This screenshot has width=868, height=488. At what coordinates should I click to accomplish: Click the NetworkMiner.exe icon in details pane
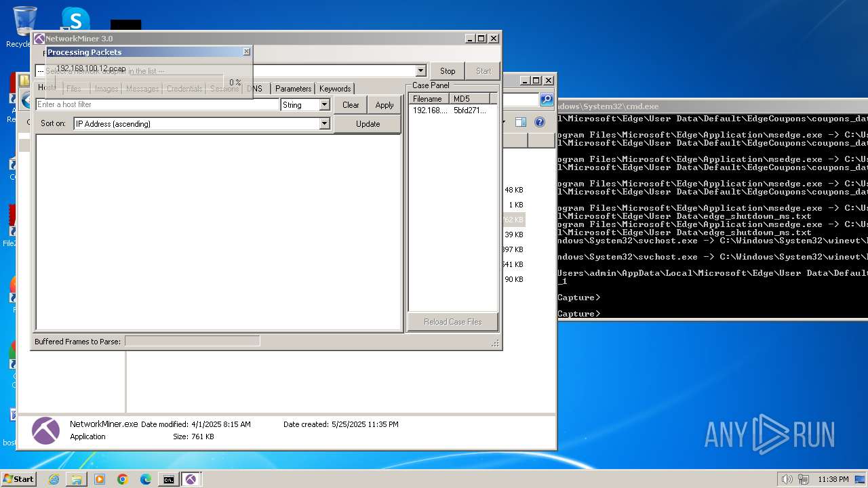pyautogui.click(x=45, y=430)
